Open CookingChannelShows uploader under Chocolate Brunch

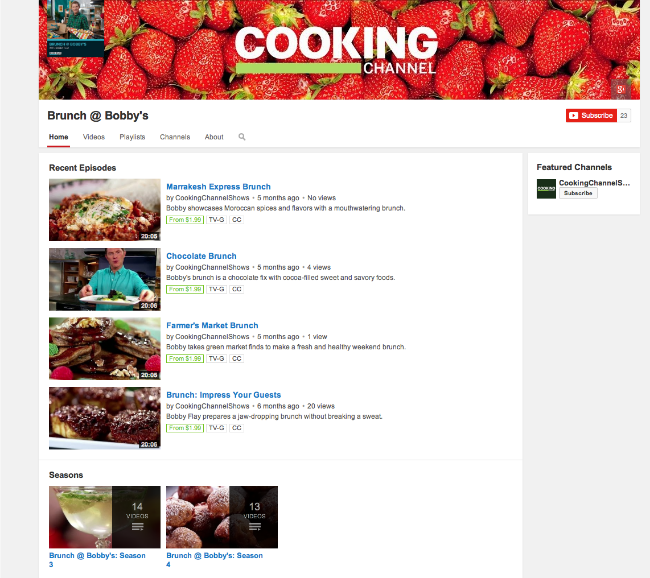(x=212, y=267)
